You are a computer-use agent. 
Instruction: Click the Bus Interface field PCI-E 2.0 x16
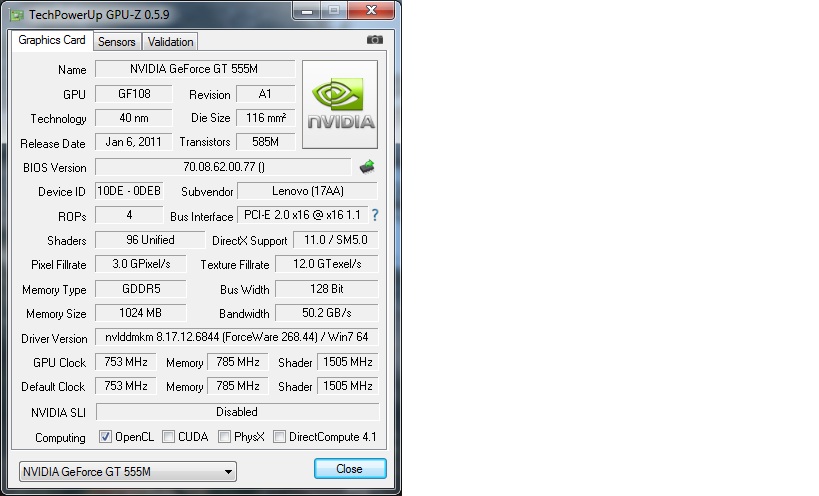(302, 215)
